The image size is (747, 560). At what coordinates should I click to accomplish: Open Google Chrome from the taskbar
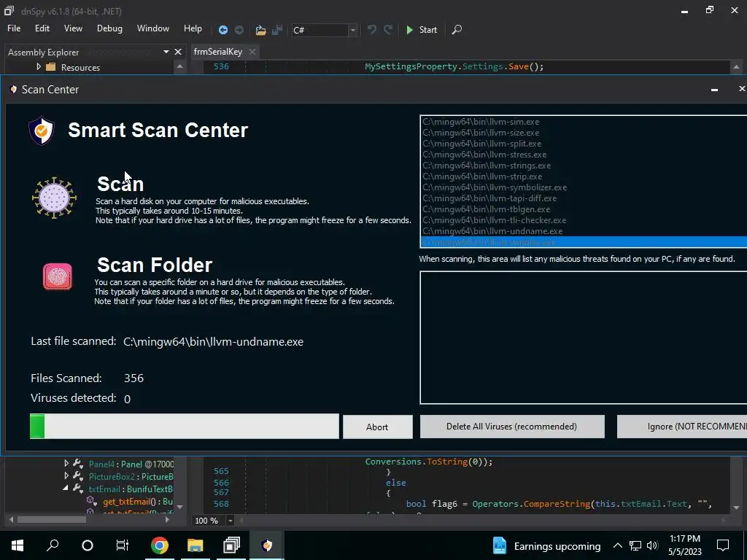click(x=159, y=545)
